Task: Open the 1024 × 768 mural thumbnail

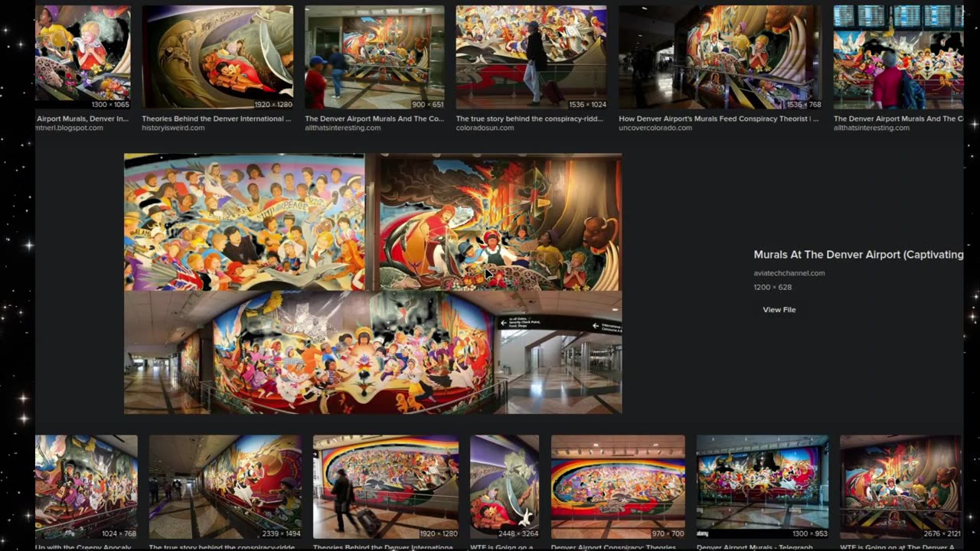Action: (x=87, y=487)
